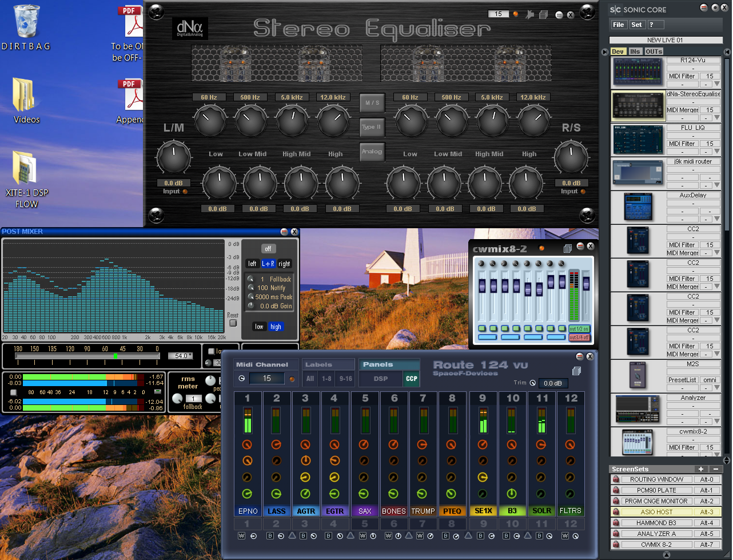Image resolution: width=733 pixels, height=560 pixels.
Task: Select the 'left' channel in Post Mixer analyzer
Action: (x=252, y=264)
